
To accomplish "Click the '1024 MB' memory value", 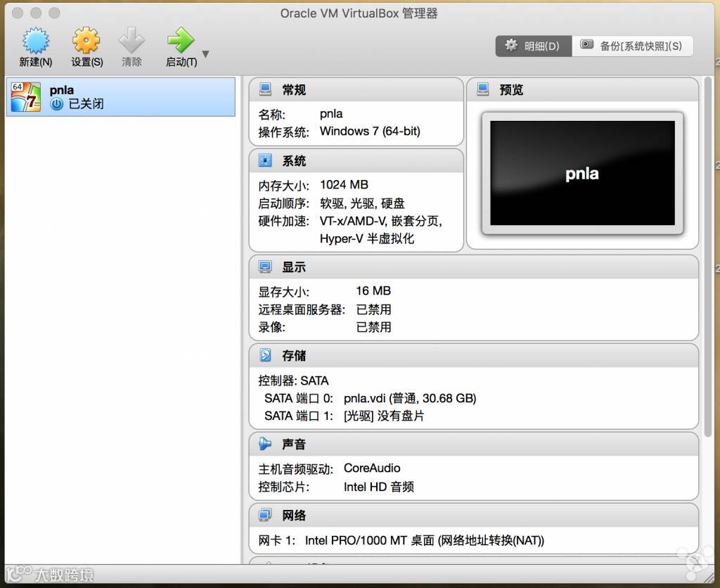I will tap(344, 185).
